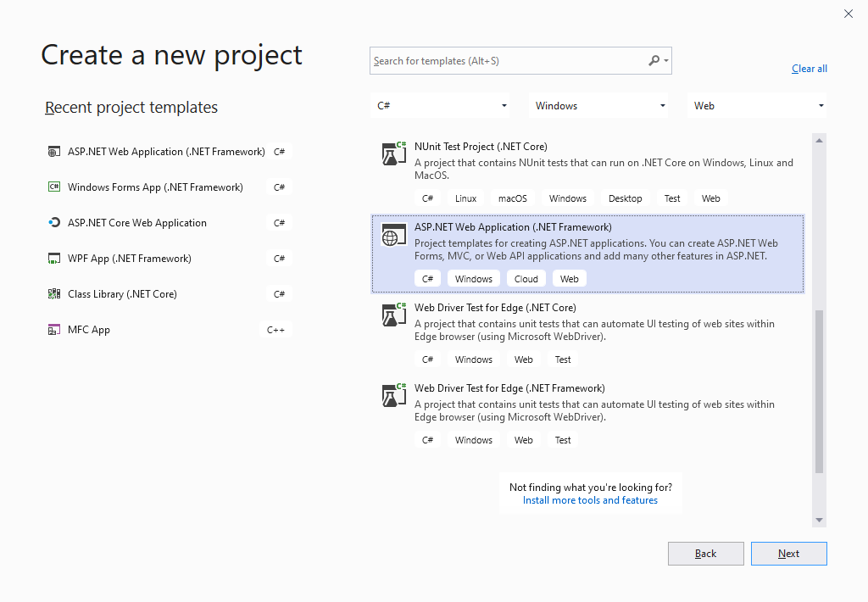The image size is (868, 602).
Task: Select ASP.NET Web Application (.NET Framework) in list
Action: pyautogui.click(x=588, y=254)
